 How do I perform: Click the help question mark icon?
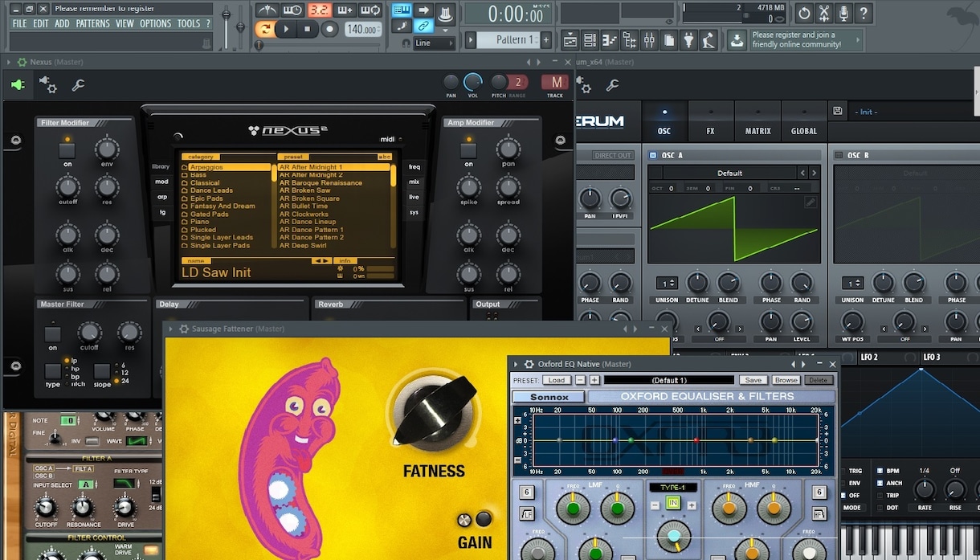pyautogui.click(x=864, y=14)
